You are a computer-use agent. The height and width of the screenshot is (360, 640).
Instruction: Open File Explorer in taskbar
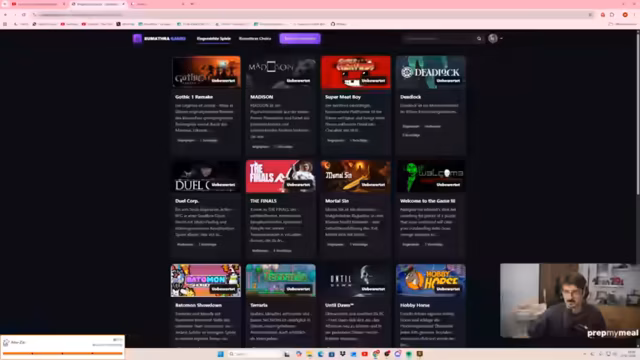(309, 354)
